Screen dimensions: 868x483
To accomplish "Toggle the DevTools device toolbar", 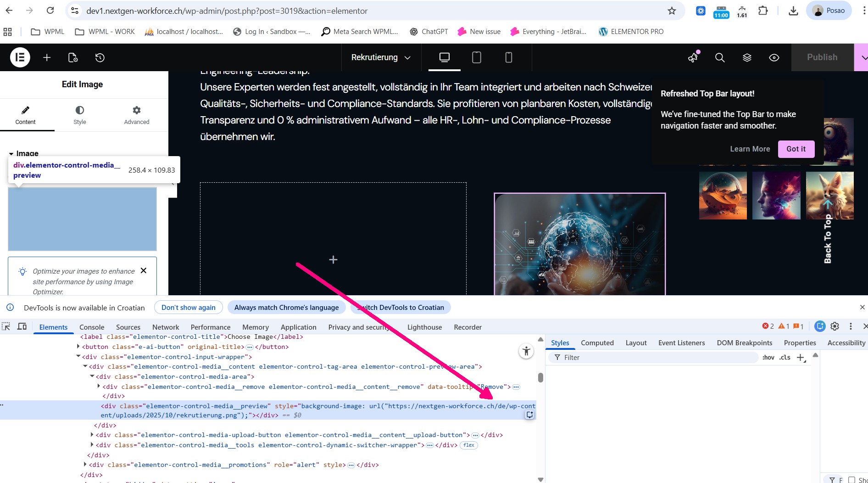I will point(22,326).
